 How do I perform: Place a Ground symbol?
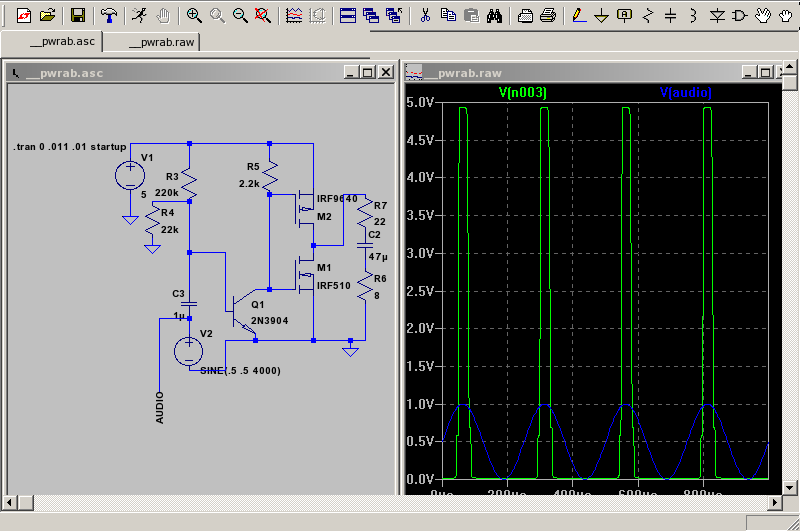[x=602, y=15]
